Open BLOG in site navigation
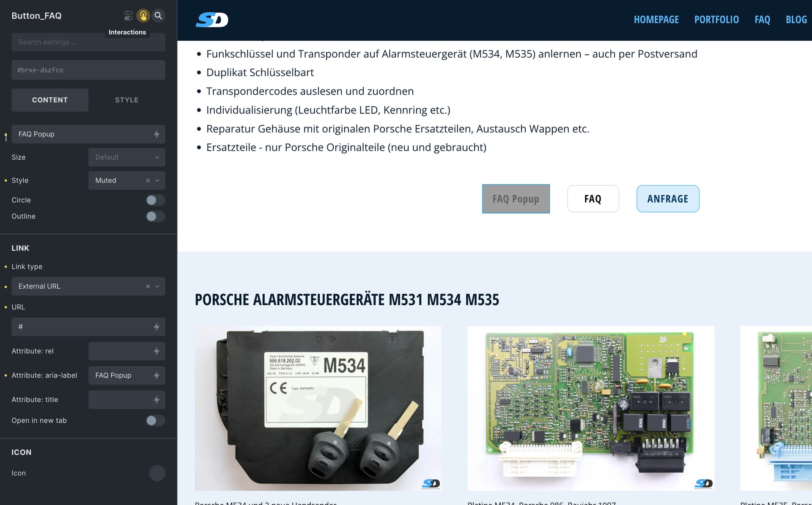This screenshot has width=812, height=505. tap(796, 19)
